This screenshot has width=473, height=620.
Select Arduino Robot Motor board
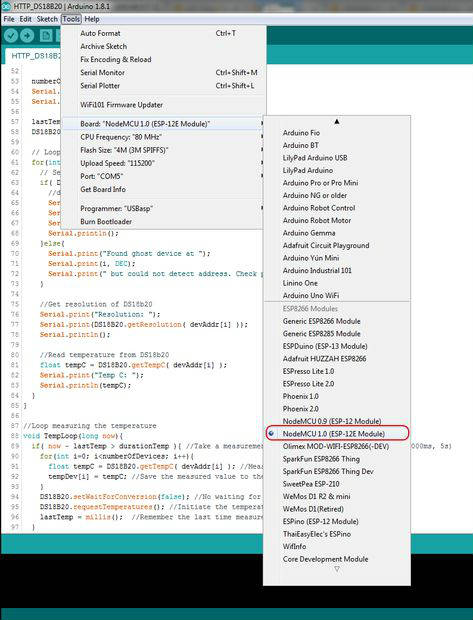point(337,220)
